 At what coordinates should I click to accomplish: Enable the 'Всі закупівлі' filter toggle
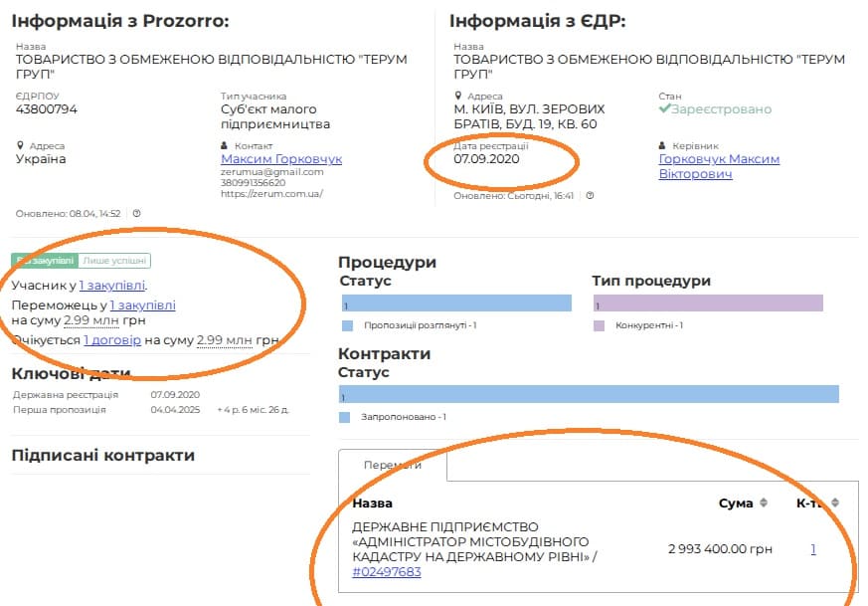tap(45, 261)
